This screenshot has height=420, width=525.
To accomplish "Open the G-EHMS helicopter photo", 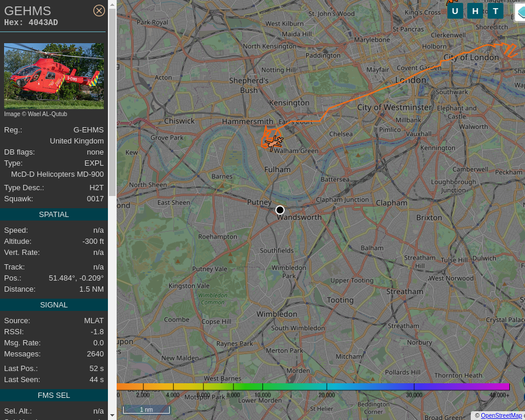I will (54, 76).
